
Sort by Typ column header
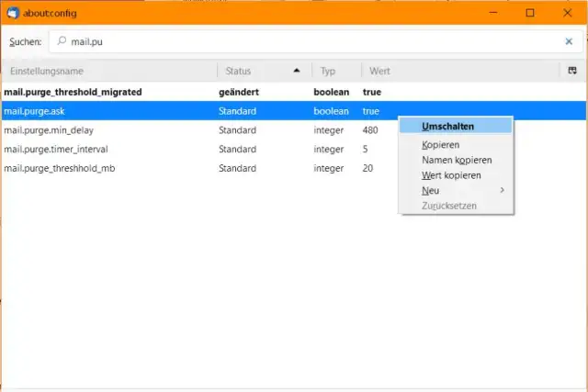pos(336,71)
